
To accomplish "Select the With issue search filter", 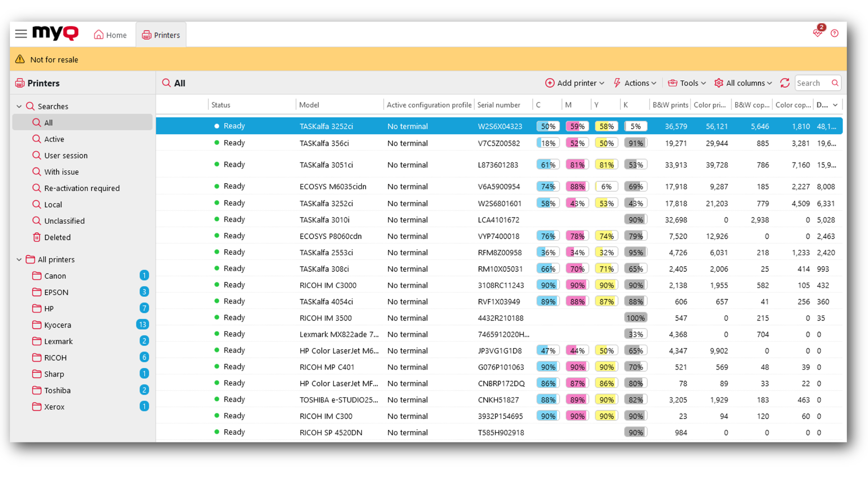I will click(82, 172).
